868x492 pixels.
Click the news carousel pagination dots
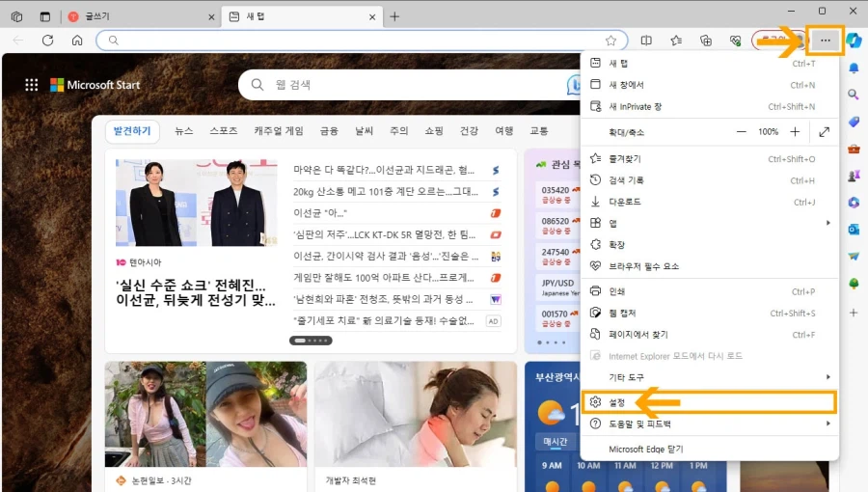(x=311, y=341)
